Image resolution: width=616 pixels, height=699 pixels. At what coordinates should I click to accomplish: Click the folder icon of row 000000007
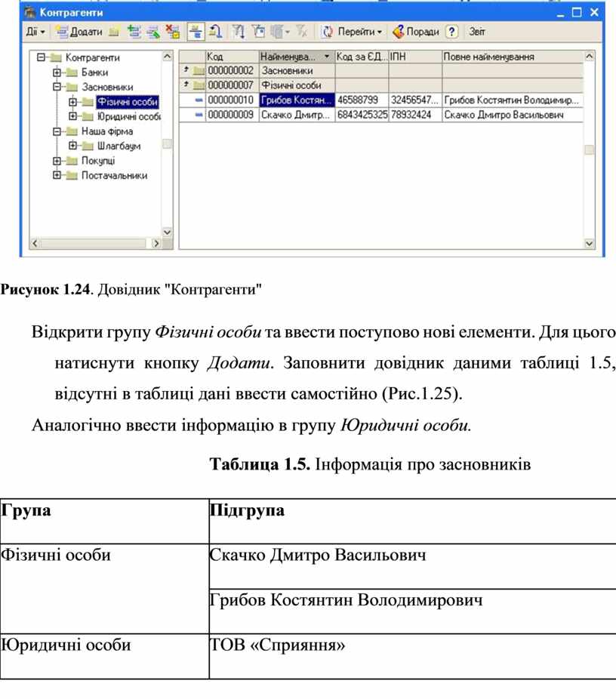[x=199, y=85]
